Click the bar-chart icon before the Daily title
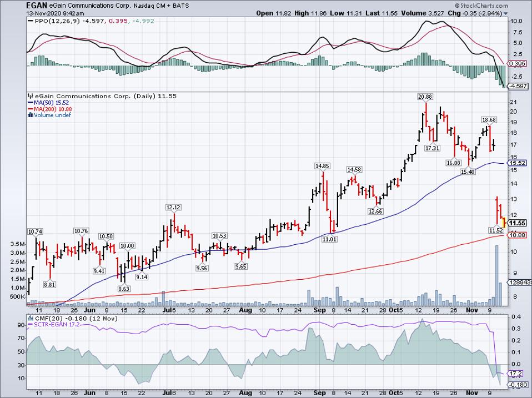The image size is (532, 398). 30,96
